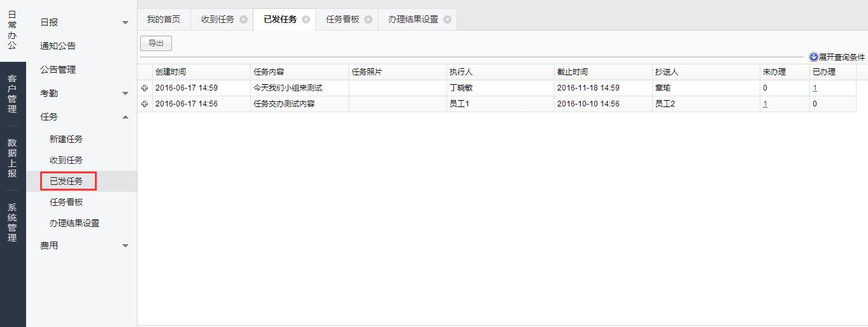
Task: Open 通知公告 in the sidebar
Action: pyautogui.click(x=58, y=46)
